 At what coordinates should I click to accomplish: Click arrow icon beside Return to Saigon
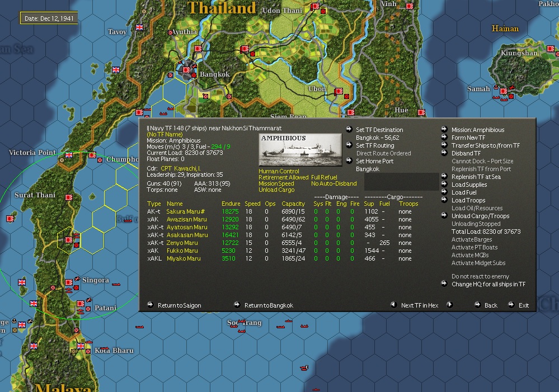pyautogui.click(x=151, y=305)
